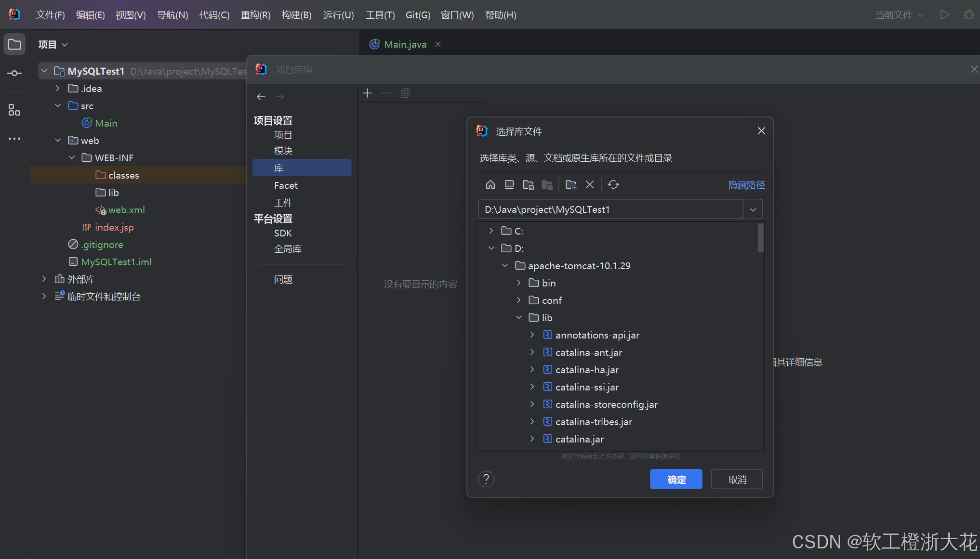Click the file tree vertical scrollbar

pyautogui.click(x=760, y=238)
